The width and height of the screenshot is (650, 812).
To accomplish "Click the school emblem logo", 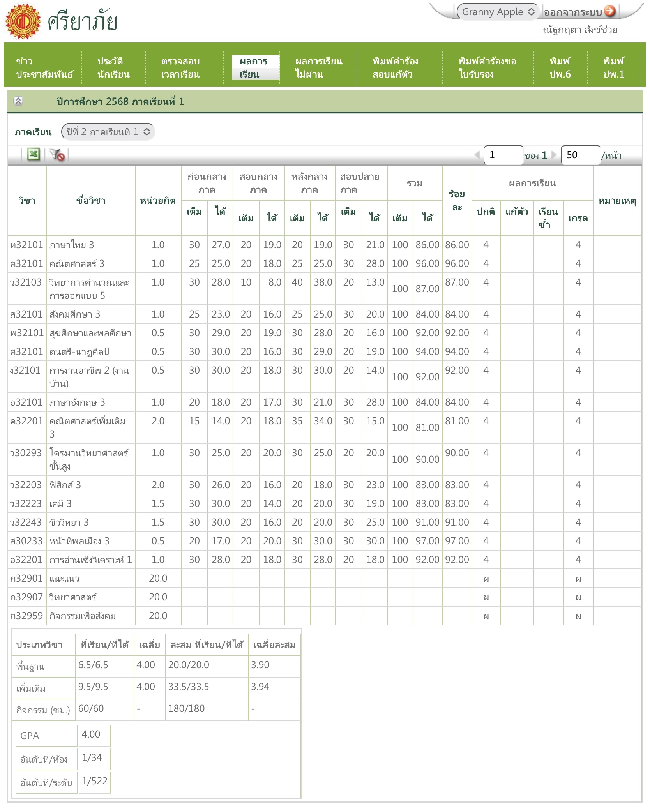I will pos(23,21).
